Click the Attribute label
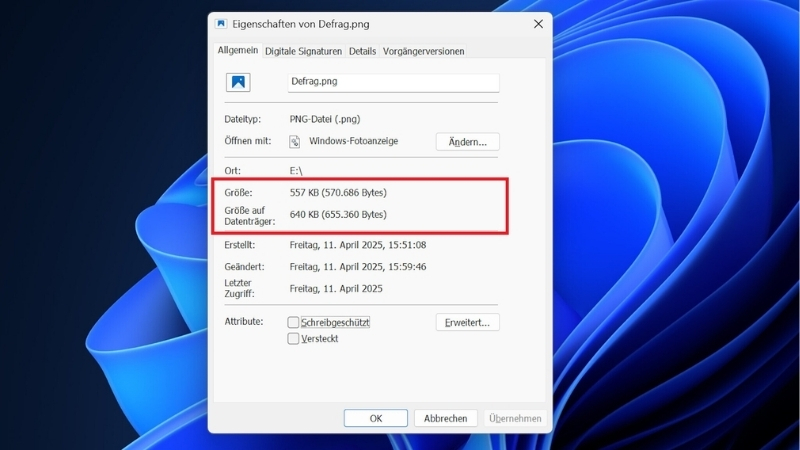Viewport: 800px width, 450px height. coord(244,321)
